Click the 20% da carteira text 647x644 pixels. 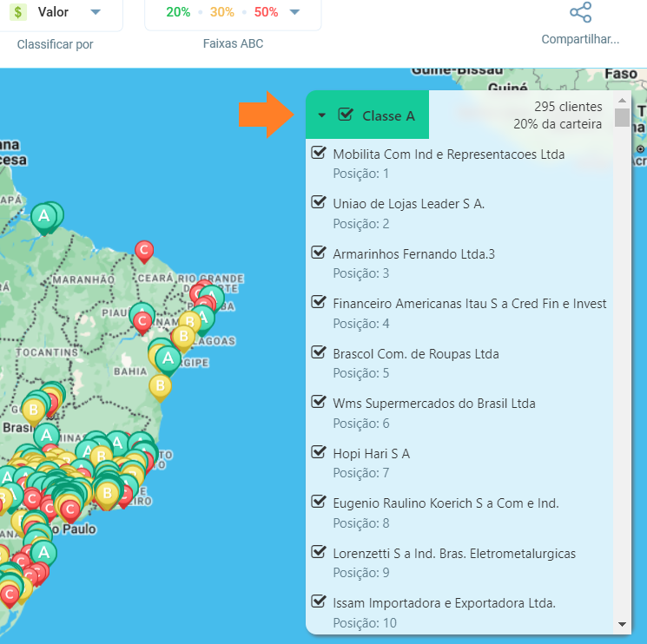click(558, 124)
